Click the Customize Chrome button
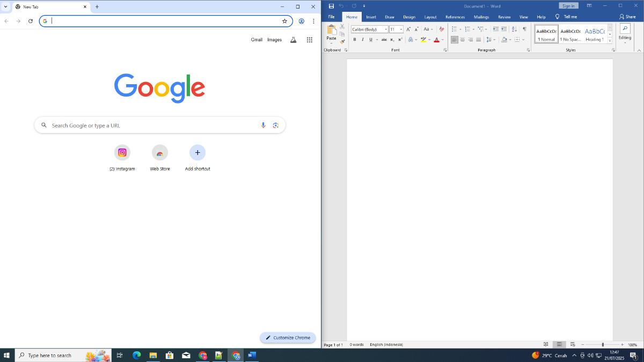Screen dimensions: 644x362 tap(288, 337)
